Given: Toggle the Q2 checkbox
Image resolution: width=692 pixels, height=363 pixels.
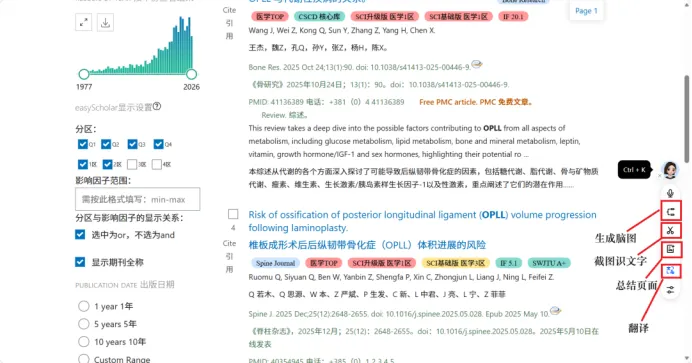Looking at the screenshot, I should point(106,144).
